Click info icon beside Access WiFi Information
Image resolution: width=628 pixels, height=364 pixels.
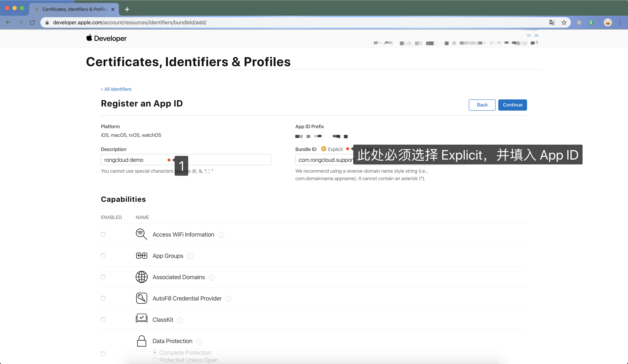(221, 235)
